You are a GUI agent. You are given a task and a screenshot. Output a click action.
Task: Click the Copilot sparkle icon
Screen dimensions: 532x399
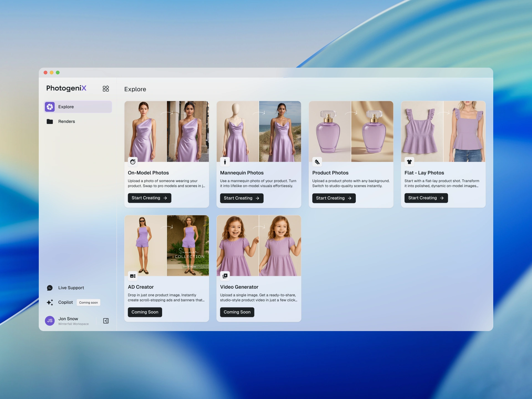(x=50, y=302)
